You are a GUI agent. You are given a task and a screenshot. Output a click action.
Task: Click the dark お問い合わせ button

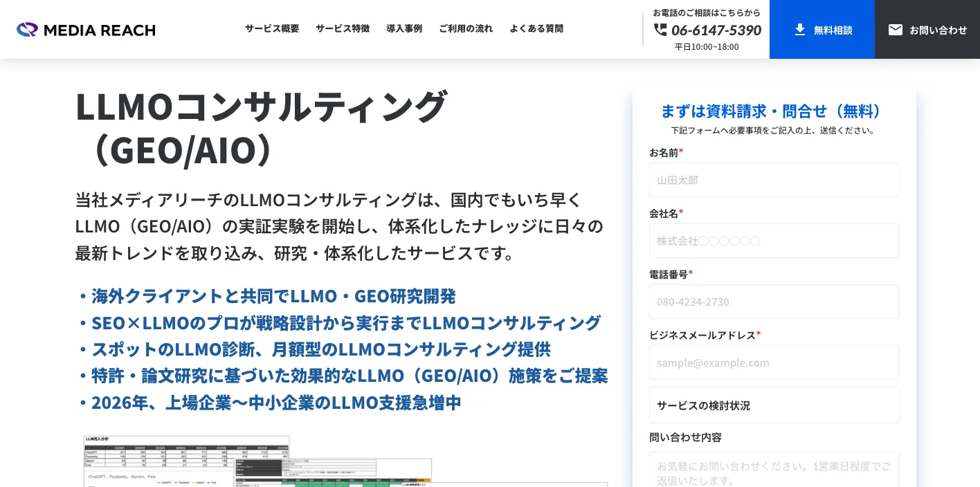pos(927,29)
